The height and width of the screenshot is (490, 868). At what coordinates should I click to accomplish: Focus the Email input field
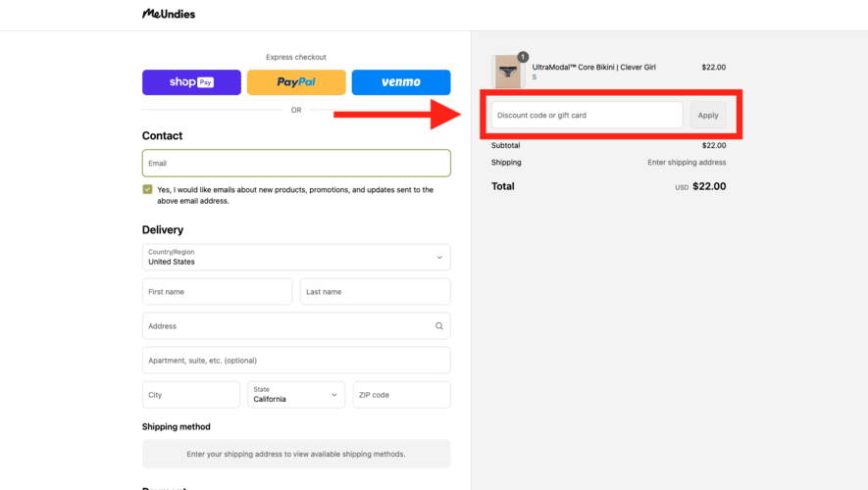296,163
